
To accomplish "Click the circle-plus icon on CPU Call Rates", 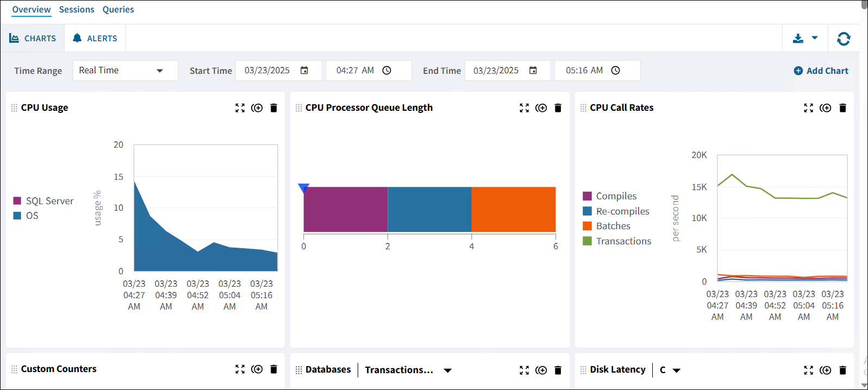I will [826, 108].
